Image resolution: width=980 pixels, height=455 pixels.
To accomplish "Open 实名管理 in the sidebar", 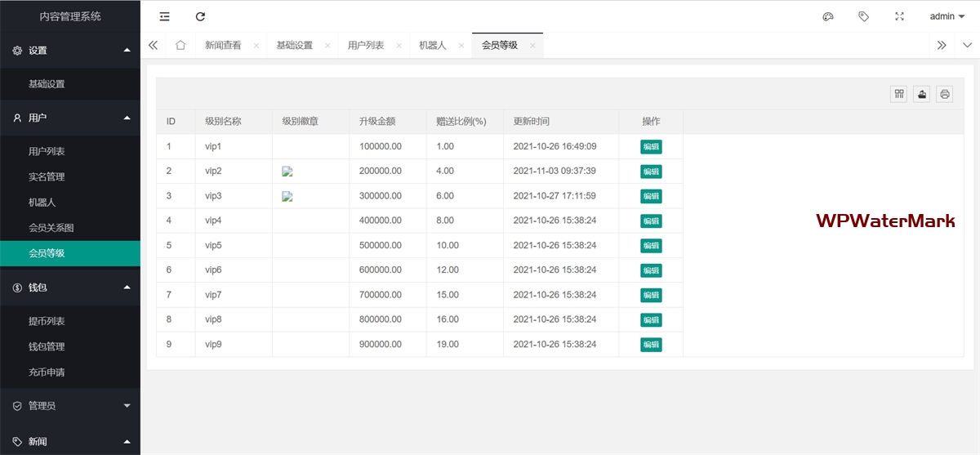I will point(47,176).
